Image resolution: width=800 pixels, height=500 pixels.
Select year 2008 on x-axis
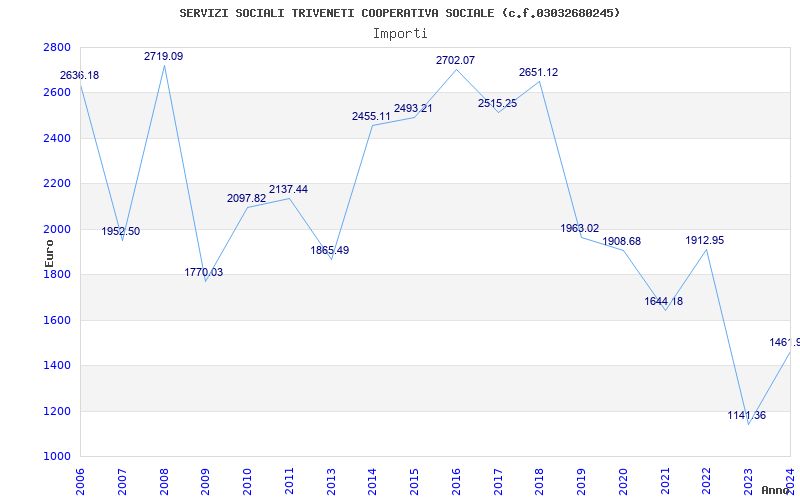tap(164, 482)
